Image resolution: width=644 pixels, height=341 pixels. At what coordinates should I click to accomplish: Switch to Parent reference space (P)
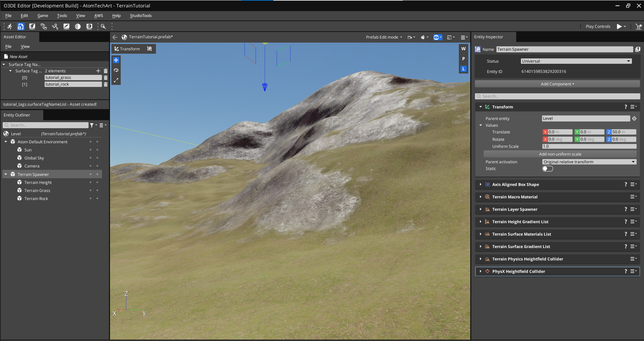tap(463, 59)
